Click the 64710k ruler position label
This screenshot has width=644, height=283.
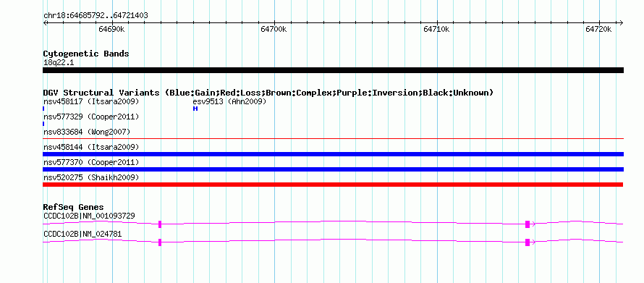(x=436, y=29)
